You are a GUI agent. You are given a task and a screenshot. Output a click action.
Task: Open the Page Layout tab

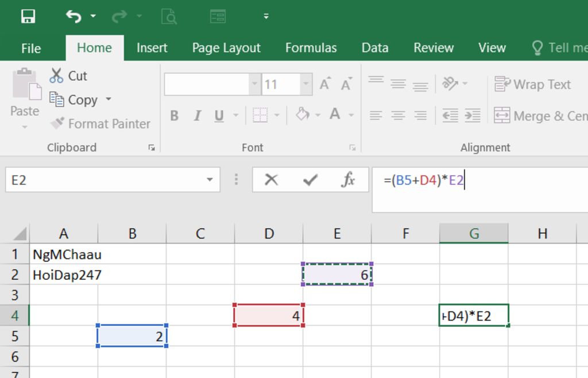pyautogui.click(x=226, y=48)
